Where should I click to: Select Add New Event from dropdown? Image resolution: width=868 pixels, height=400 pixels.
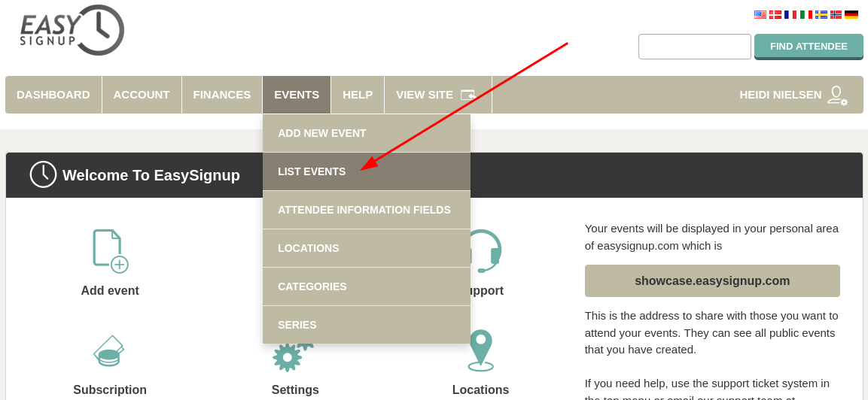coord(367,133)
